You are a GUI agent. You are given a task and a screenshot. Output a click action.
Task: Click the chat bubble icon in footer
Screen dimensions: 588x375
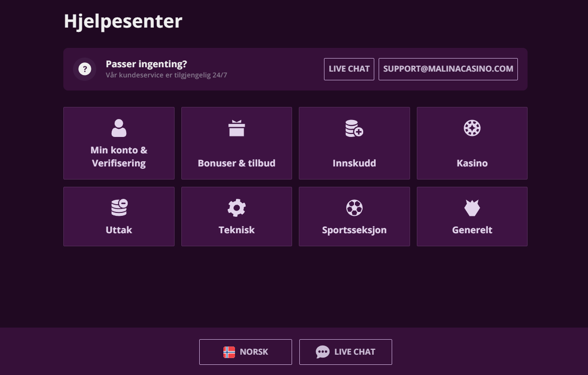(323, 352)
